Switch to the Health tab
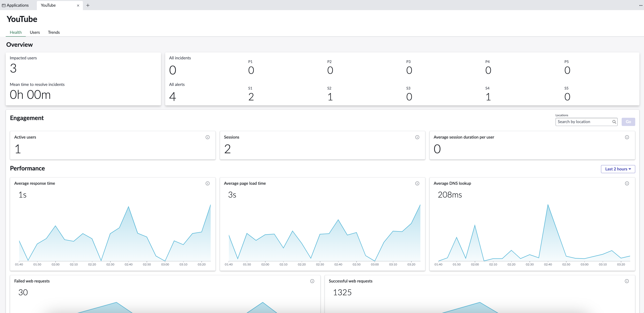The image size is (644, 313). 16,32
